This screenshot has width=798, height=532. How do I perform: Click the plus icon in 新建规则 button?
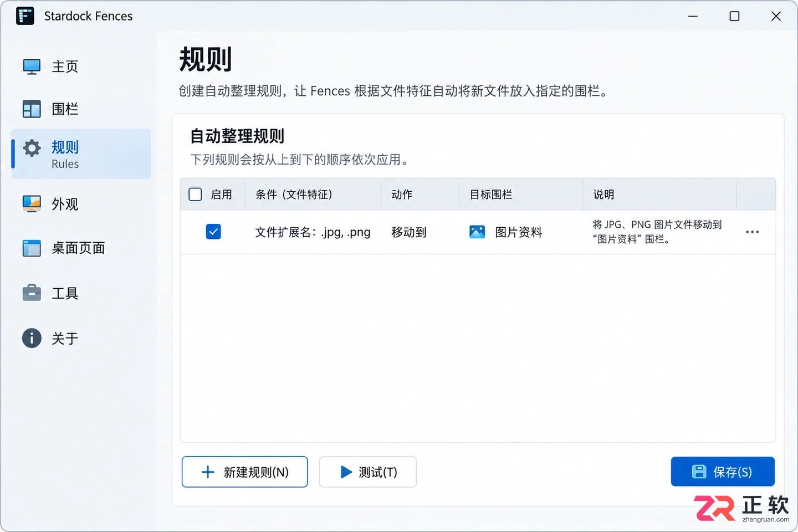[x=208, y=472]
